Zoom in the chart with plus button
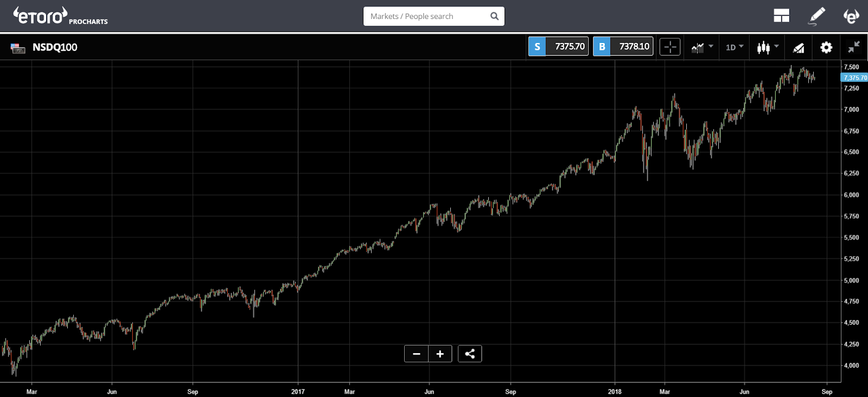Image resolution: width=868 pixels, height=397 pixels. click(440, 354)
